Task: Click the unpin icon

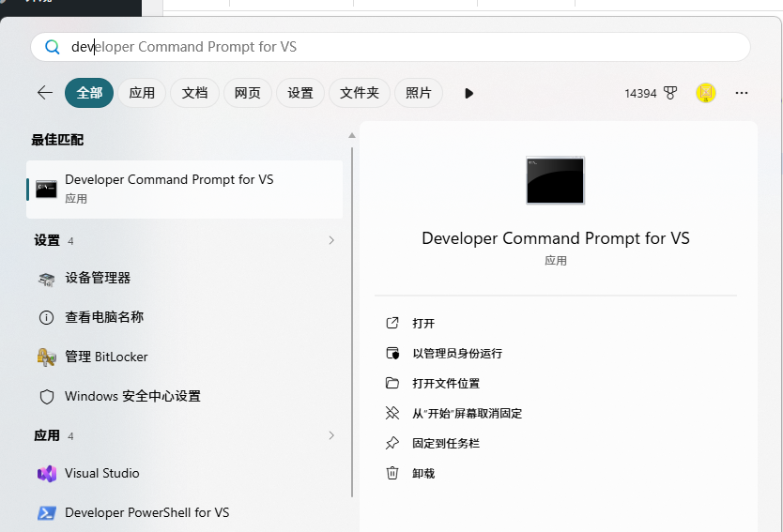Action: [x=392, y=413]
